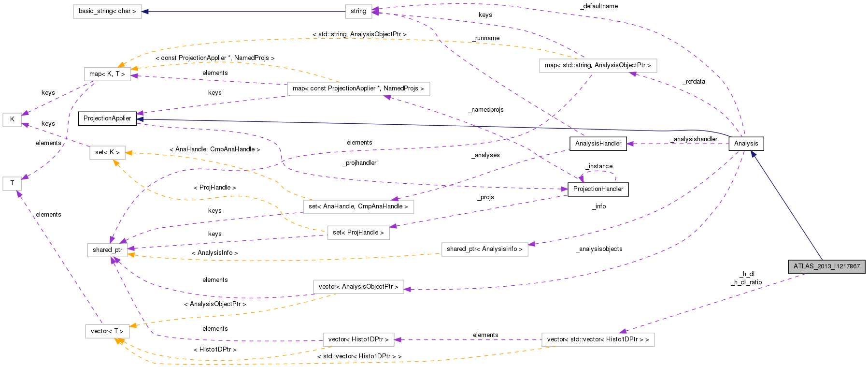Select the set< K > node
This screenshot has height=367, width=868.
(107, 152)
